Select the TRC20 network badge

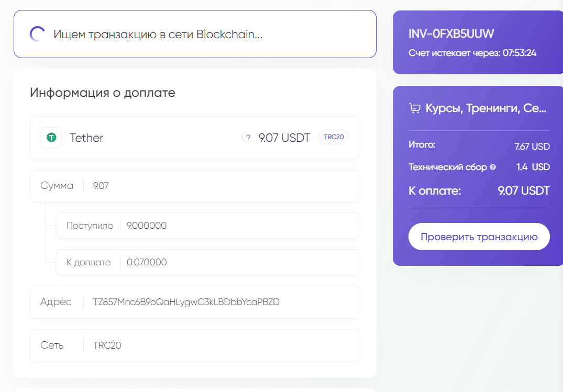pos(334,137)
